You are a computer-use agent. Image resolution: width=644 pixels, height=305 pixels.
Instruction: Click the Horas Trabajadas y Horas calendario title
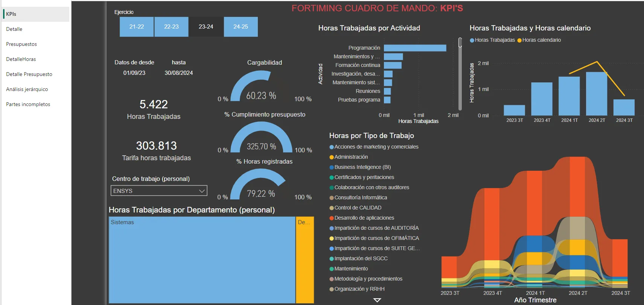tap(530, 28)
